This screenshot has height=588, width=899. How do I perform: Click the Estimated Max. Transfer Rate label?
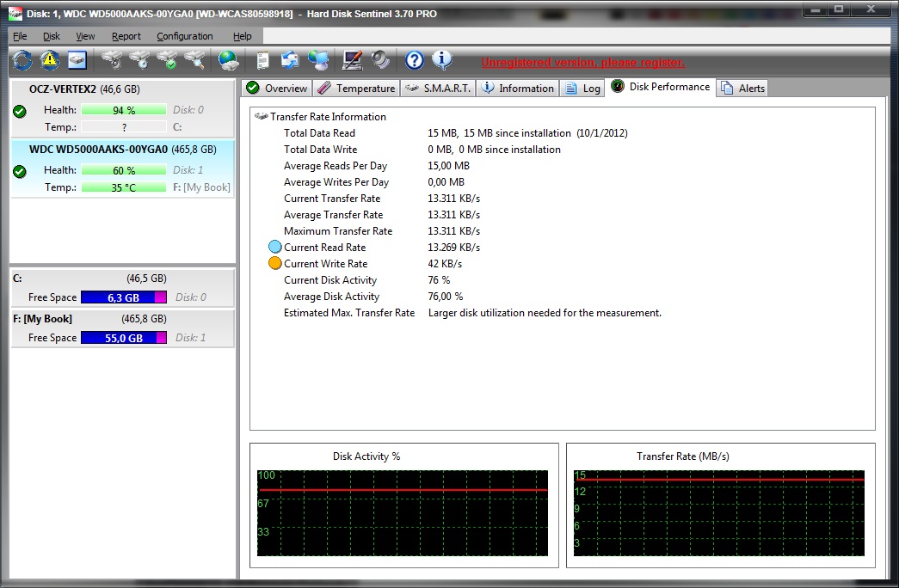[x=349, y=313]
